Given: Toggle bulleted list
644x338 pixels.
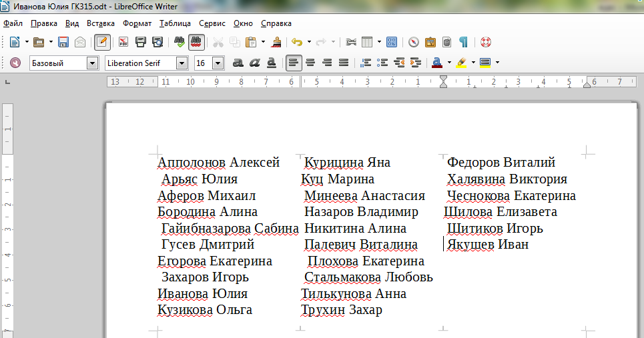Looking at the screenshot, I should tap(382, 63).
